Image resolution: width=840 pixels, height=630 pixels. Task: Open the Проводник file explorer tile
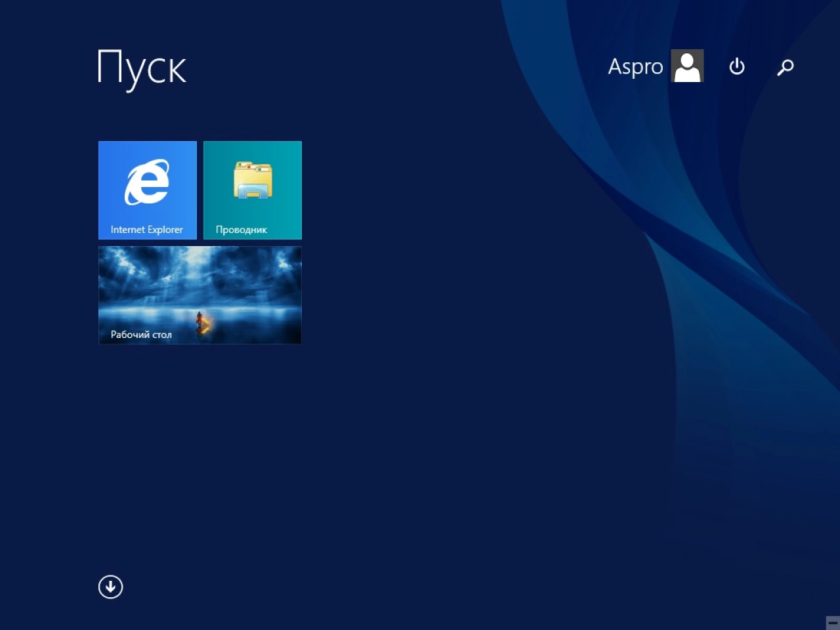point(253,190)
